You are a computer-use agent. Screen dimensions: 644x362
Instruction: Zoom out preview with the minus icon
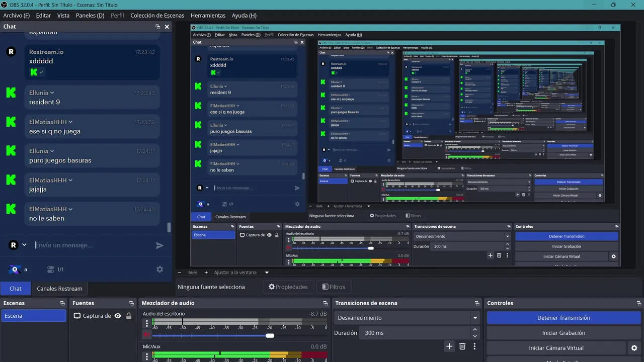179,273
